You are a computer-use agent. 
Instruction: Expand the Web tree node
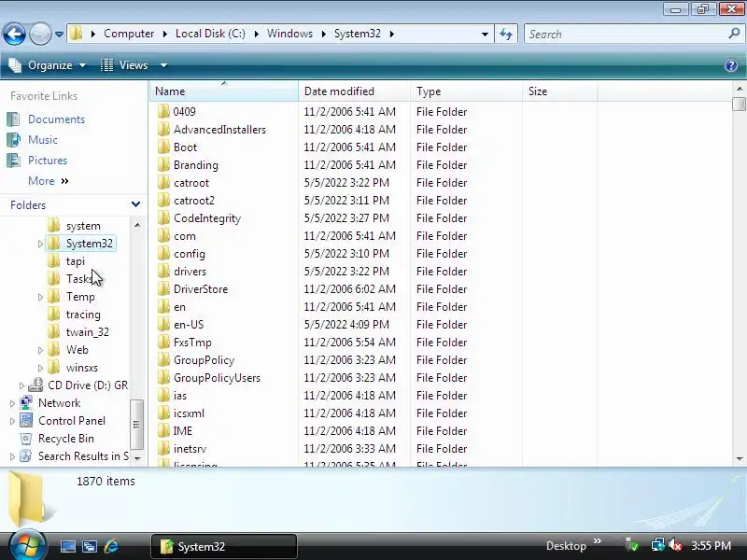(x=40, y=351)
